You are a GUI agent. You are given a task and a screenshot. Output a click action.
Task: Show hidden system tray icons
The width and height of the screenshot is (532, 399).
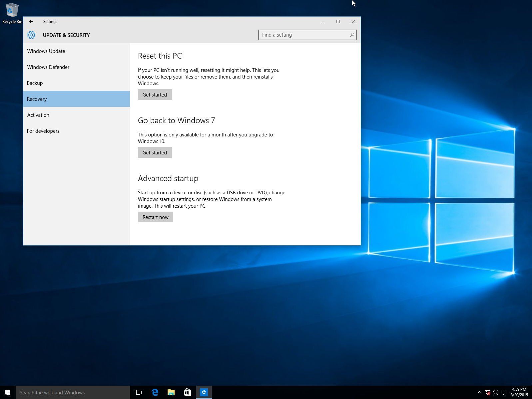[x=479, y=392]
